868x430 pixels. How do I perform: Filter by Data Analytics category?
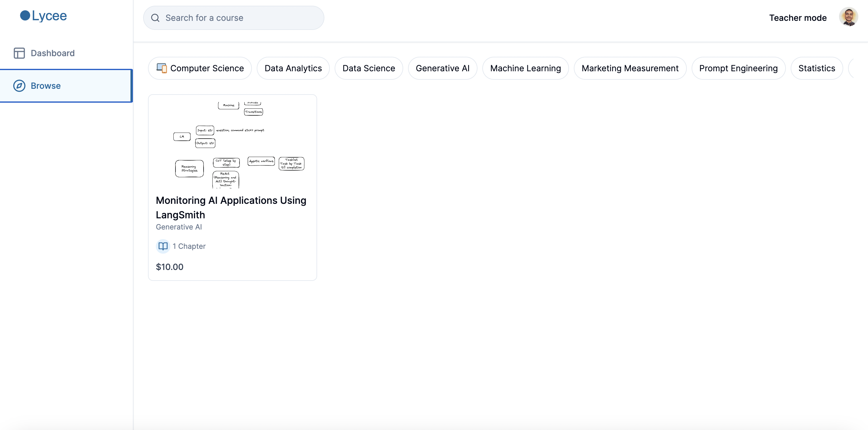click(x=293, y=69)
